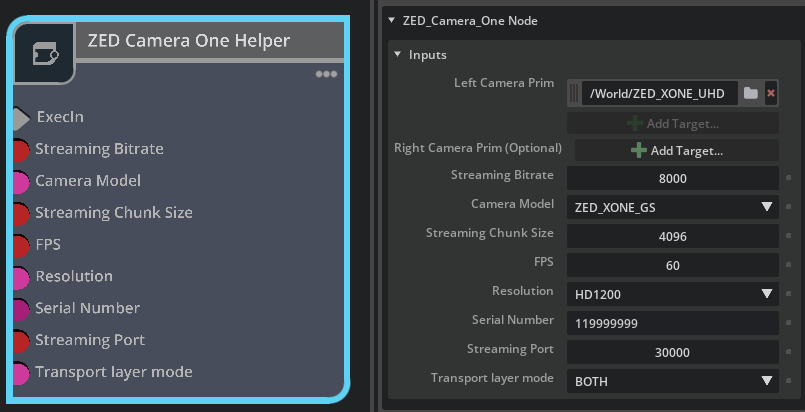This screenshot has width=805, height=412.
Task: Edit the Streaming Chunk Size field showing 4096
Action: [673, 236]
